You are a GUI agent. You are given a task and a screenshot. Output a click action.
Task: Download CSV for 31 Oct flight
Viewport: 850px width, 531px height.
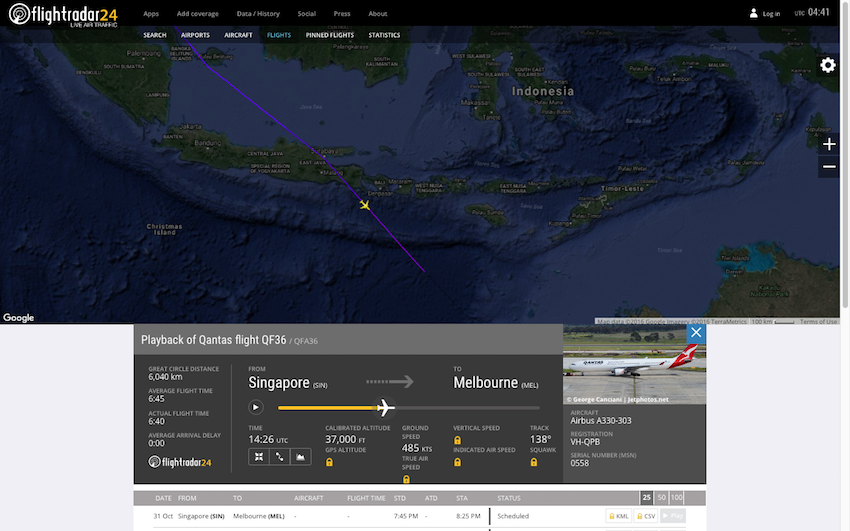646,516
